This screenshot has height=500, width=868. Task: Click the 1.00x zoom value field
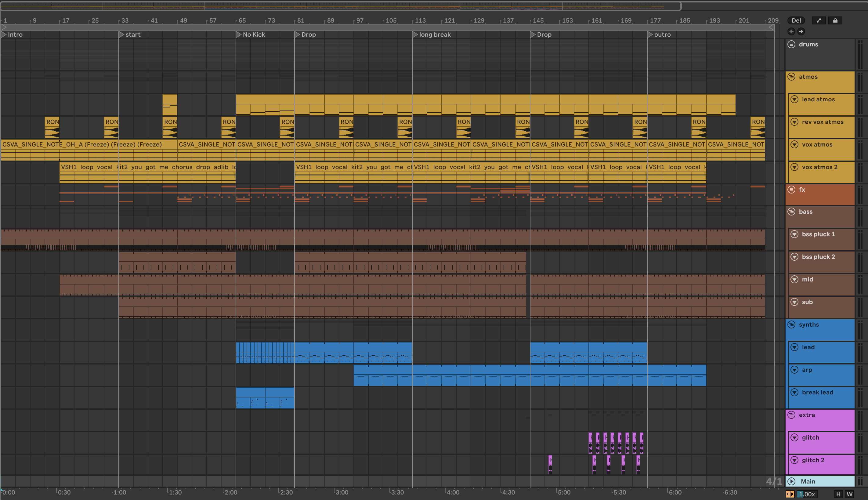(807, 494)
